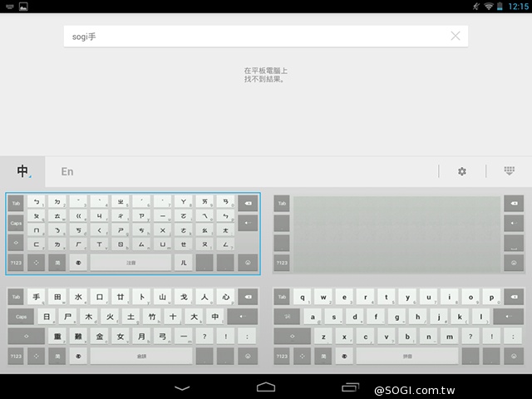This screenshot has height=399, width=532.
Task: Open the recent apps overview
Action: (x=350, y=387)
